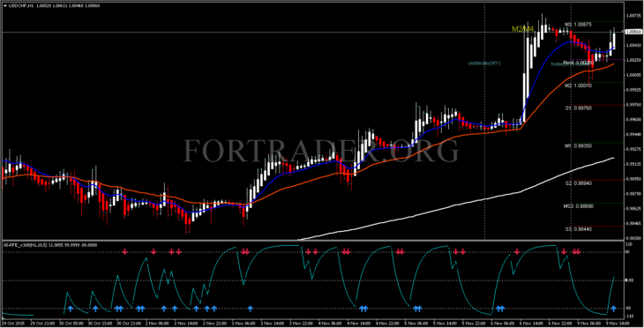Click the 9 Nov 14:00 time axis label
Image resolution: width=644 pixels, height=328 pixels.
pos(618,324)
